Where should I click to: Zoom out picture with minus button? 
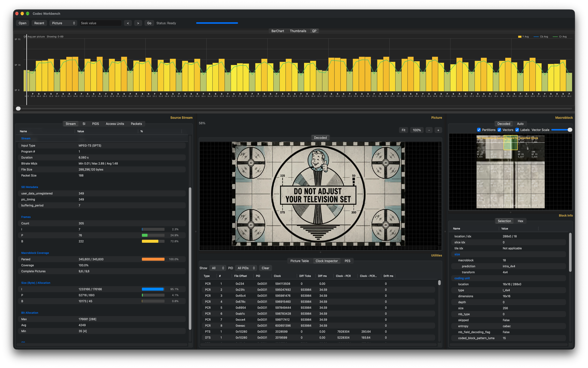[429, 130]
